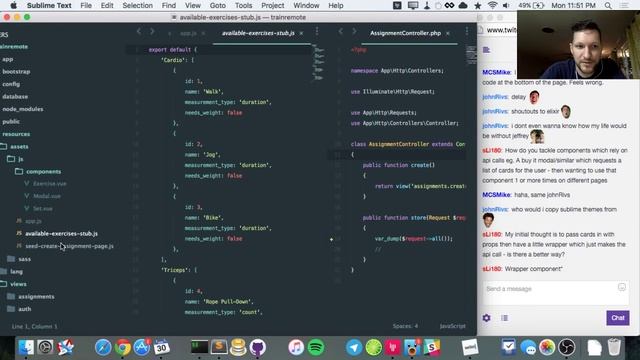This screenshot has height=360, width=640.
Task: Open the Selection menu
Action: [138, 5]
